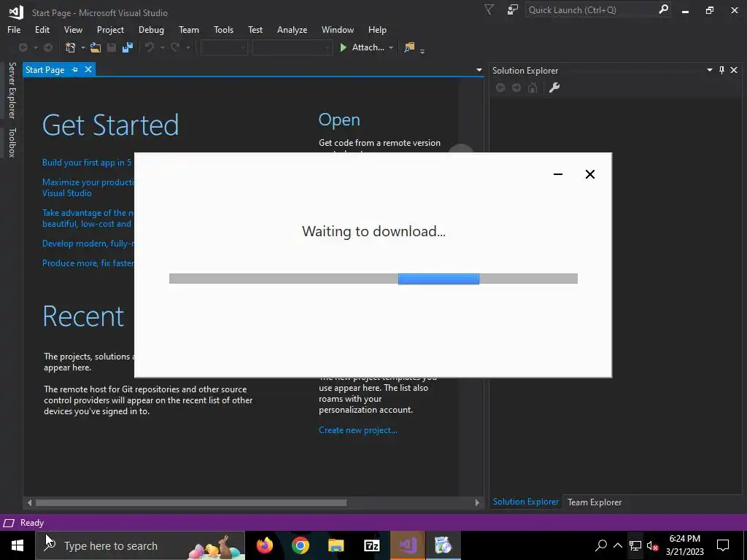Open toolbar options overflow arrow

(422, 50)
